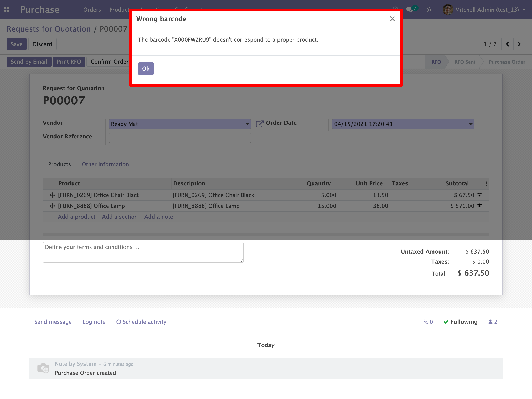Open optional columns kebab menu
Image resolution: width=532 pixels, height=399 pixels.
486,183
